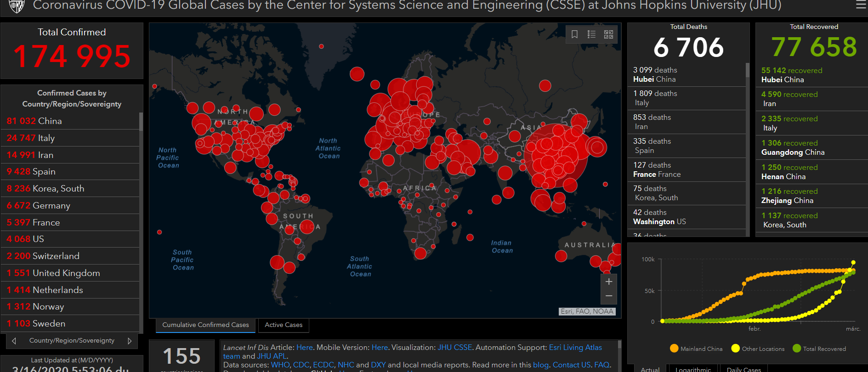The width and height of the screenshot is (868, 372).
Task: Toggle Mainland China legend series
Action: pyautogui.click(x=696, y=349)
